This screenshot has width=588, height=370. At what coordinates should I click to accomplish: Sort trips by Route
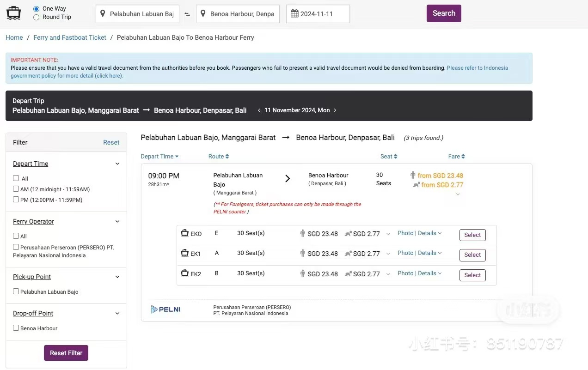tap(219, 157)
